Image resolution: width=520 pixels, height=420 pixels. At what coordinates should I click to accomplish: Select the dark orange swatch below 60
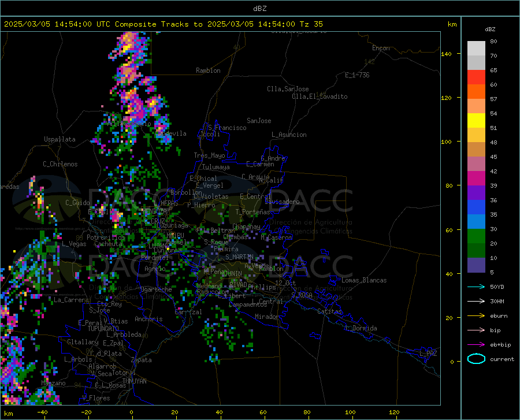[x=476, y=92]
